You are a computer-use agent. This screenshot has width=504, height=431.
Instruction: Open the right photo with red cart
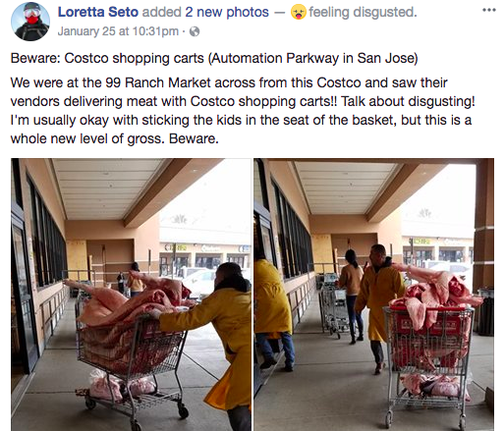click(x=373, y=295)
